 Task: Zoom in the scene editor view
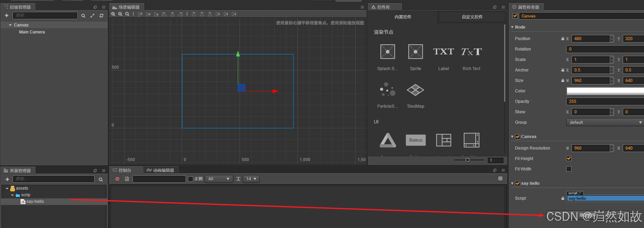point(113,14)
